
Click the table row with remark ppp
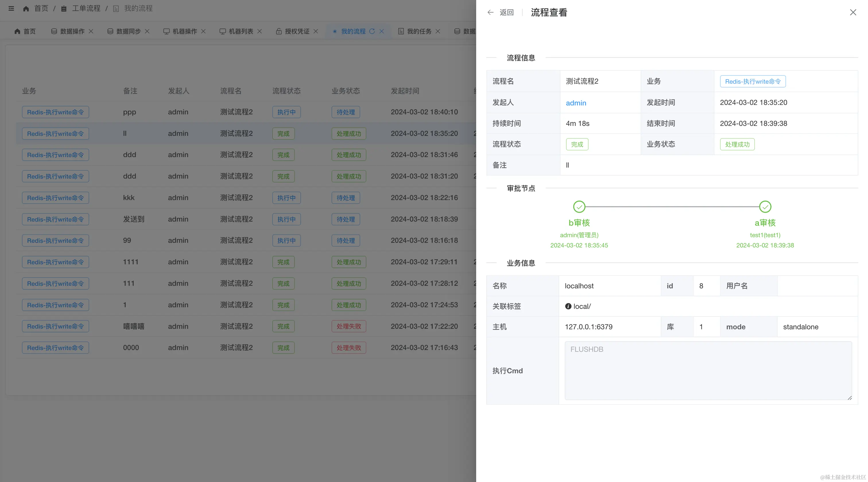129,112
